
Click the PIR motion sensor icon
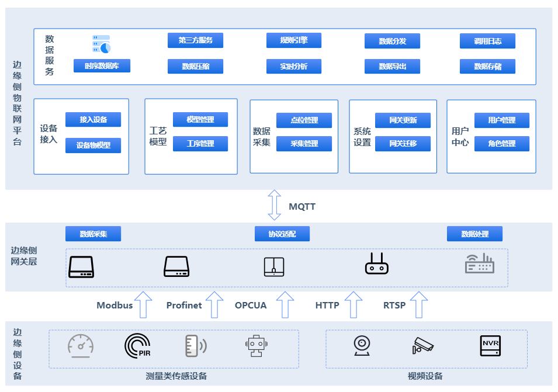point(138,346)
